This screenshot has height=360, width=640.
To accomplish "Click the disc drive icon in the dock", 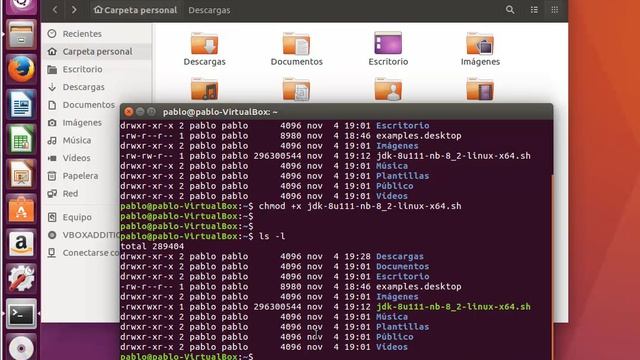I will [21, 347].
